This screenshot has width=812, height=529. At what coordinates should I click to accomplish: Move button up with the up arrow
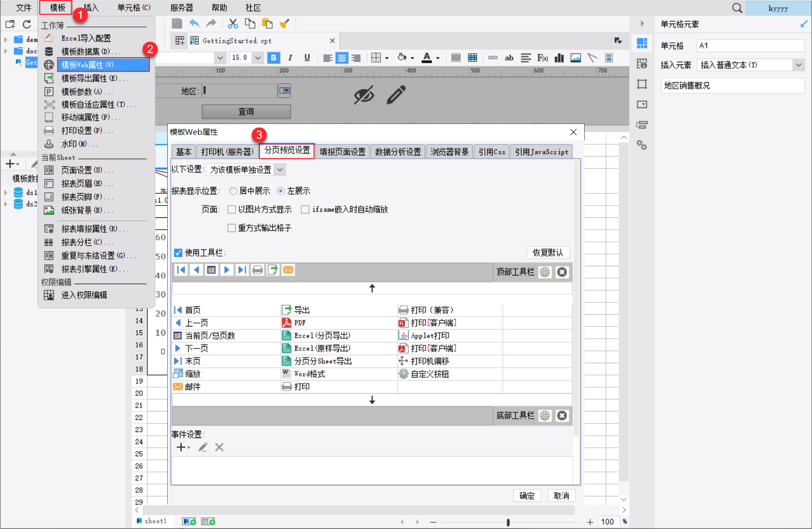pyautogui.click(x=372, y=288)
